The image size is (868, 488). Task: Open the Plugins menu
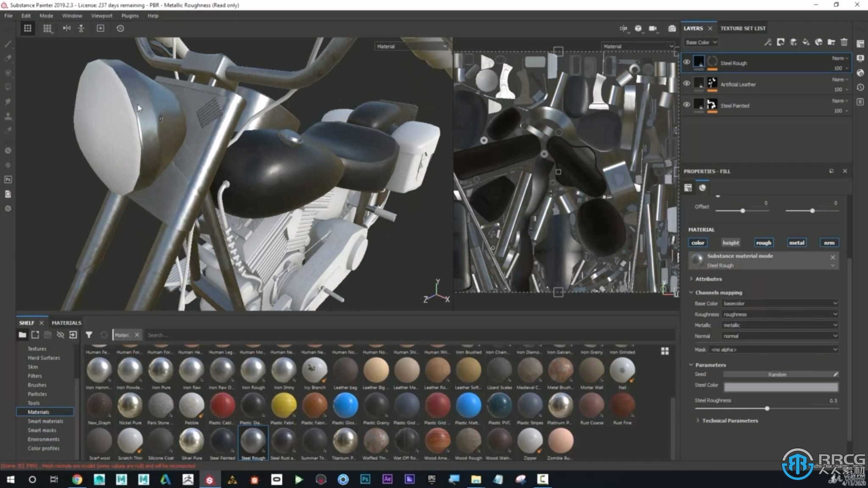coord(130,16)
